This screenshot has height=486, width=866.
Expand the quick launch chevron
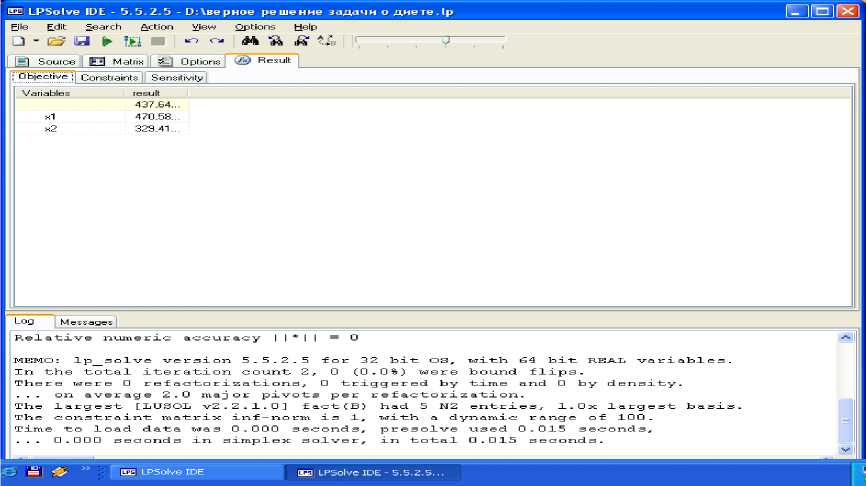tap(85, 469)
